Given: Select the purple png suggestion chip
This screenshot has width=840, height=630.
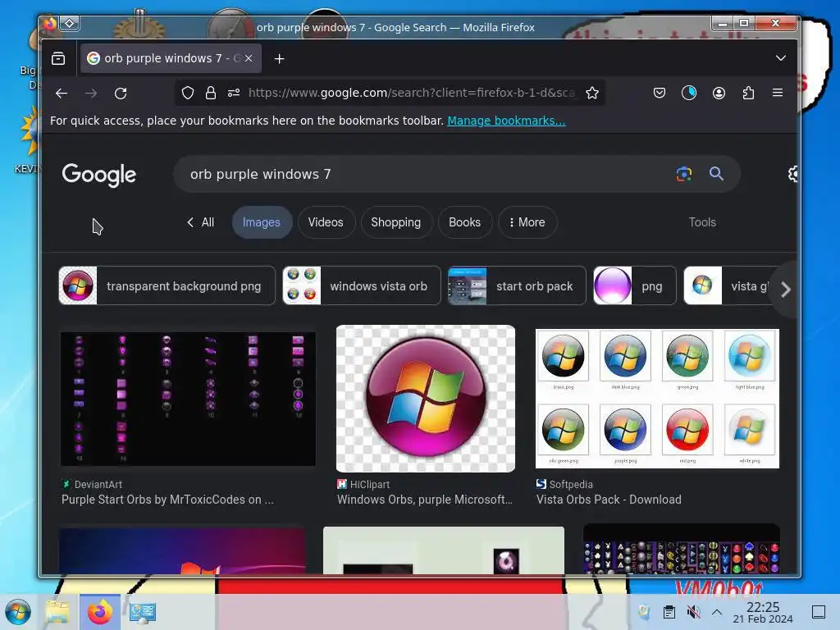Looking at the screenshot, I should (x=635, y=286).
